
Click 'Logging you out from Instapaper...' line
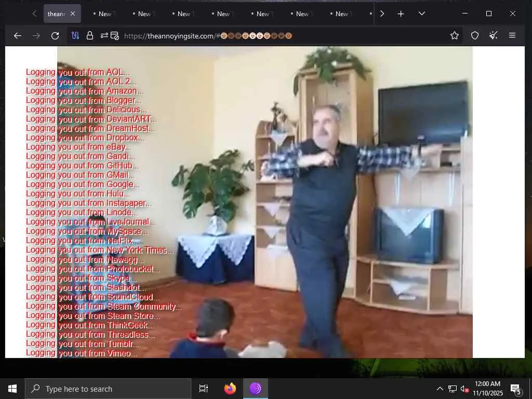(x=89, y=203)
